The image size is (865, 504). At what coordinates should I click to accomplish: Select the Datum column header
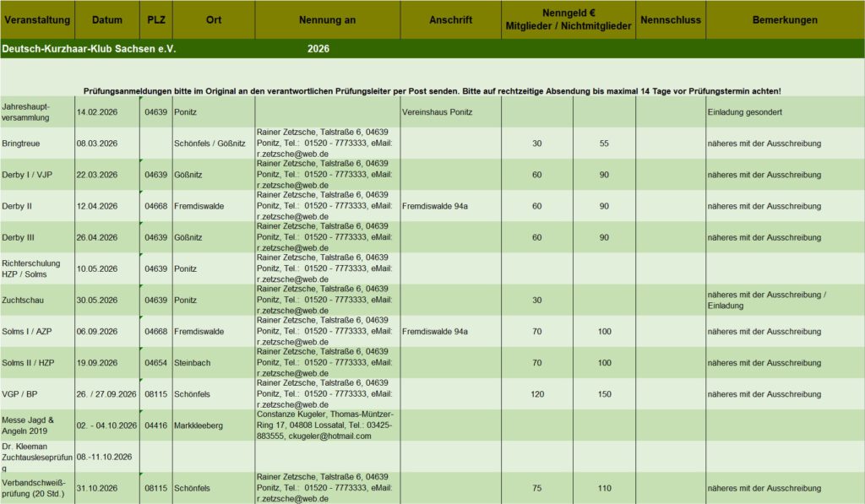[x=106, y=19]
